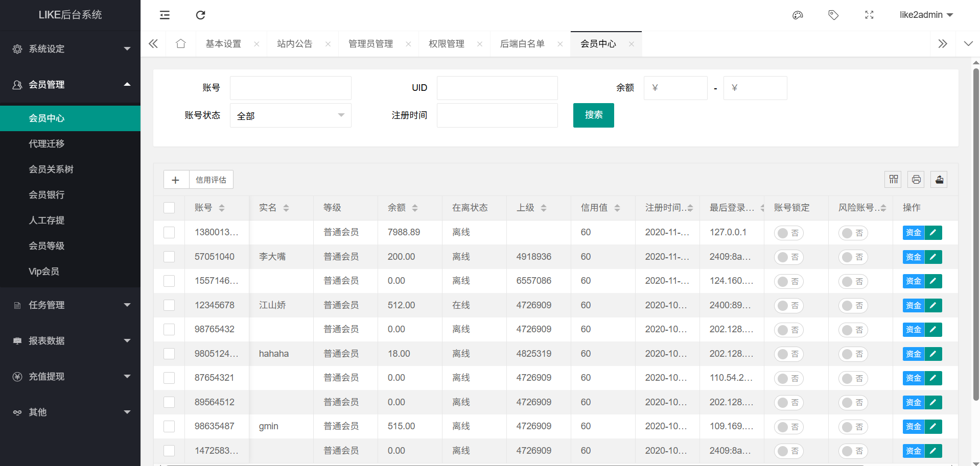Viewport: 980px width, 466px height.
Task: Open column filter icon above table
Action: 893,179
